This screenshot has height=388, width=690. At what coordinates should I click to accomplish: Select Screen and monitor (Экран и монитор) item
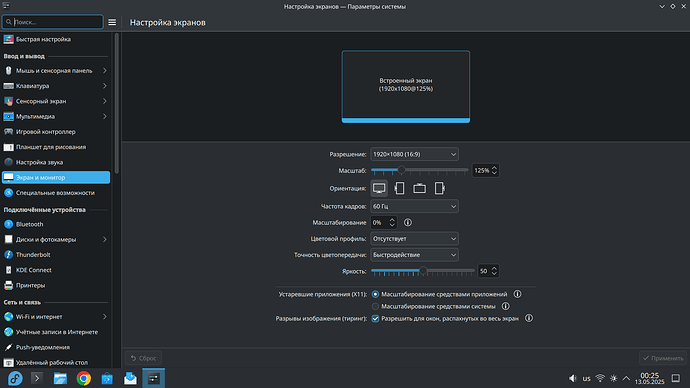56,178
